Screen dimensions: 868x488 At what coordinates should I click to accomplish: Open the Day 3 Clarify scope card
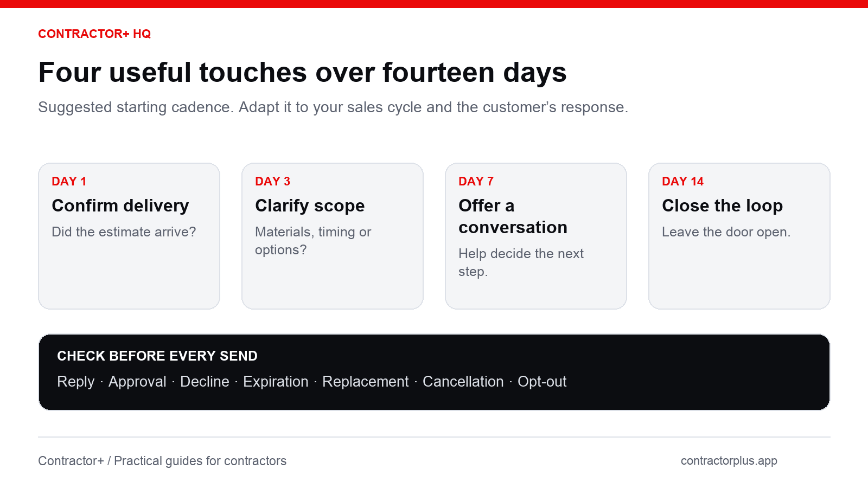click(x=333, y=236)
